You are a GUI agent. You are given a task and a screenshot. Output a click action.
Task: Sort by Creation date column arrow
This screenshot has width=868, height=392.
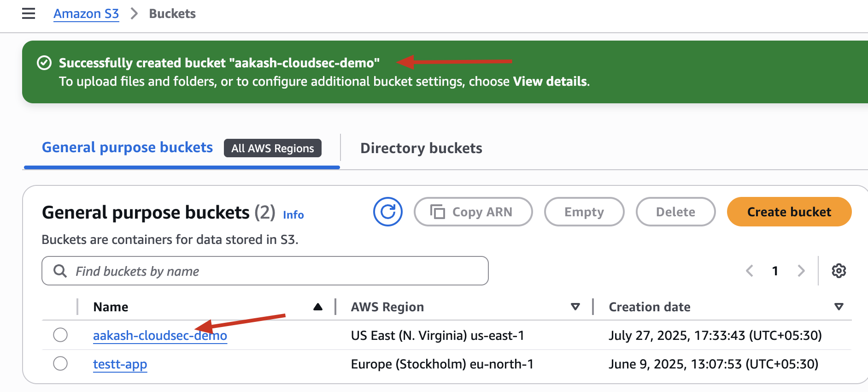point(839,307)
